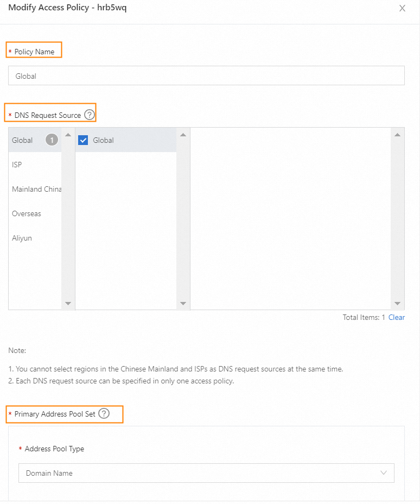Clear all selected DNS request sources

[396, 317]
